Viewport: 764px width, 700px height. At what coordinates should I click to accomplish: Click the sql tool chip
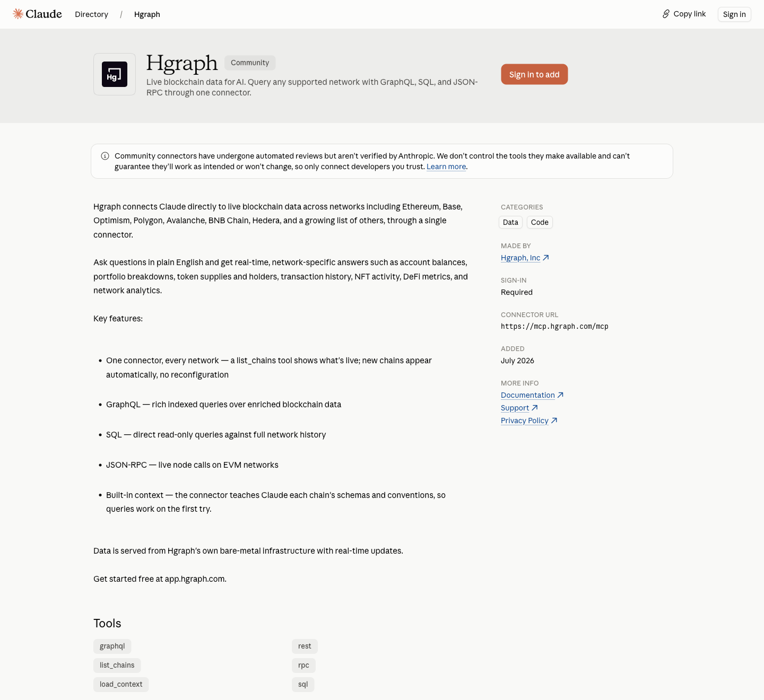pos(303,684)
